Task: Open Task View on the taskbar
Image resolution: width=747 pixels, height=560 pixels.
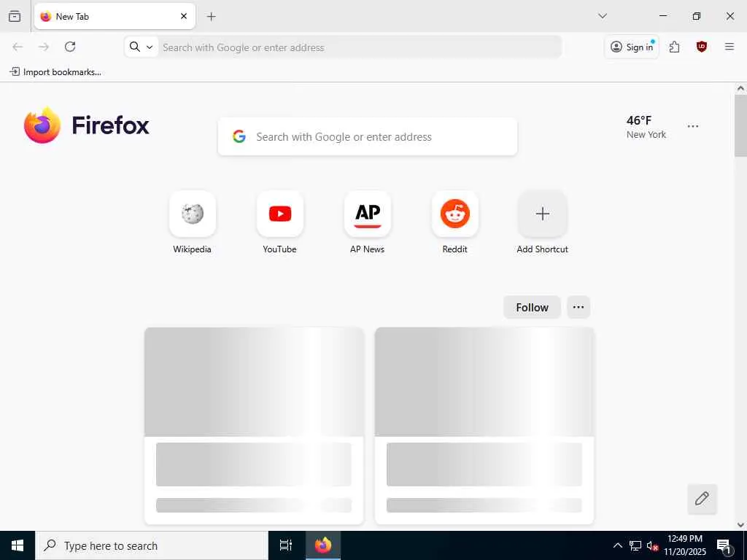Action: pos(286,545)
